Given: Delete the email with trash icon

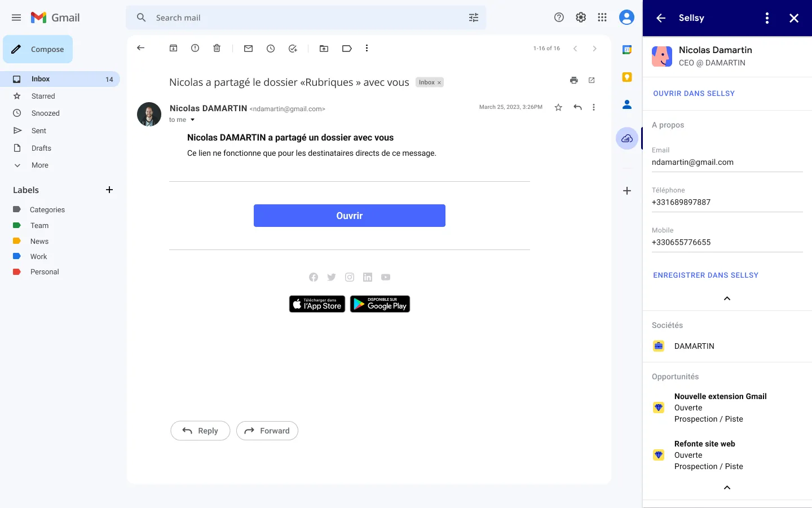Looking at the screenshot, I should pos(217,49).
